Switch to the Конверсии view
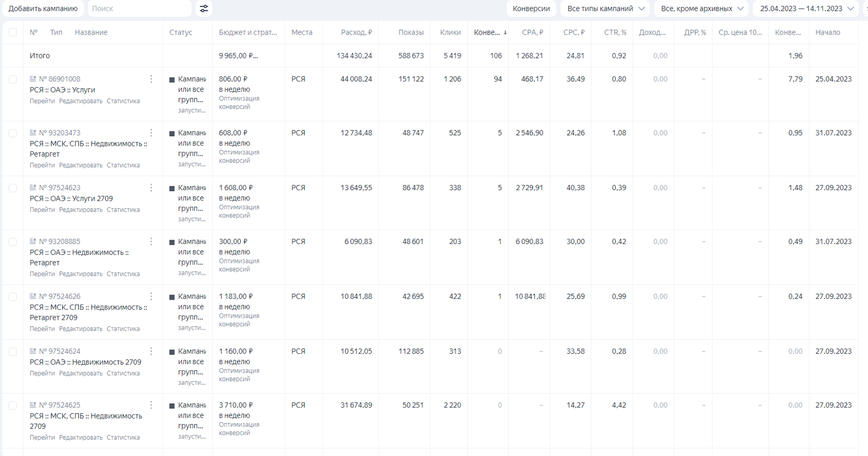 (532, 8)
